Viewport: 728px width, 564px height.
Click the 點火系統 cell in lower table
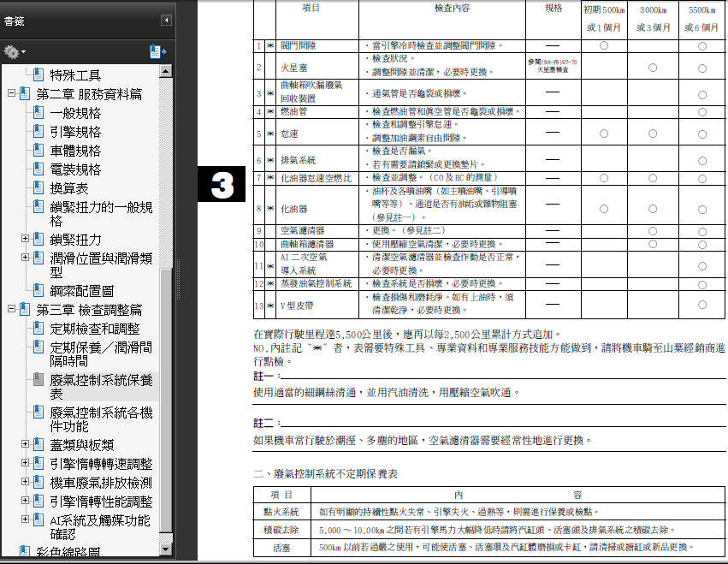(x=281, y=512)
